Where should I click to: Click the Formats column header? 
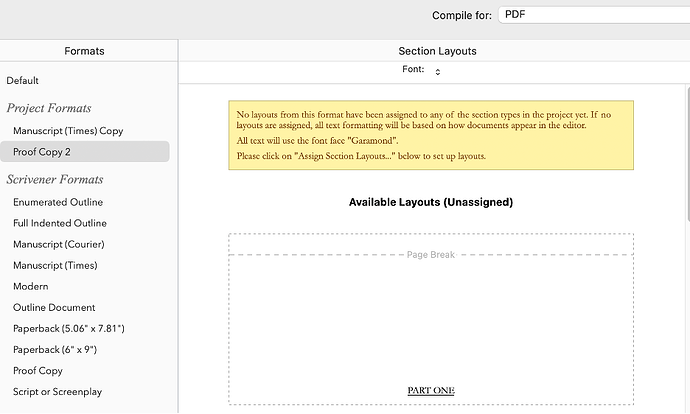84,50
